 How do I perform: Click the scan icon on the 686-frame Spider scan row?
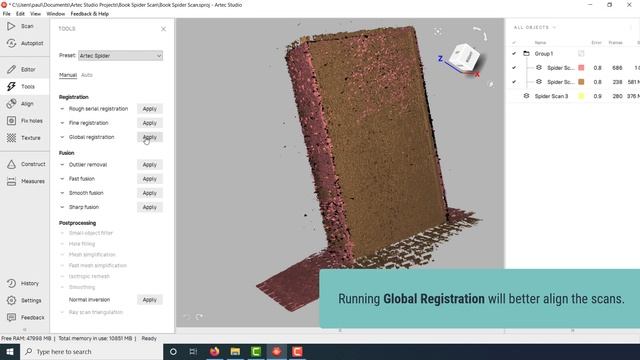pos(539,68)
